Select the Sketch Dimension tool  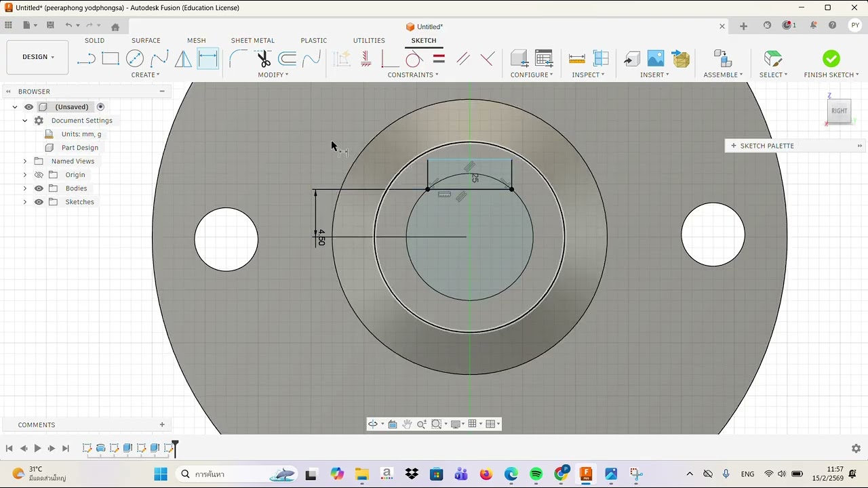pos(208,59)
